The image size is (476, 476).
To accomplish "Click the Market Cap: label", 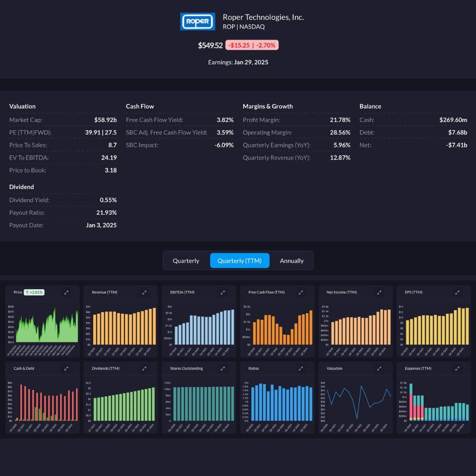I will 26,120.
